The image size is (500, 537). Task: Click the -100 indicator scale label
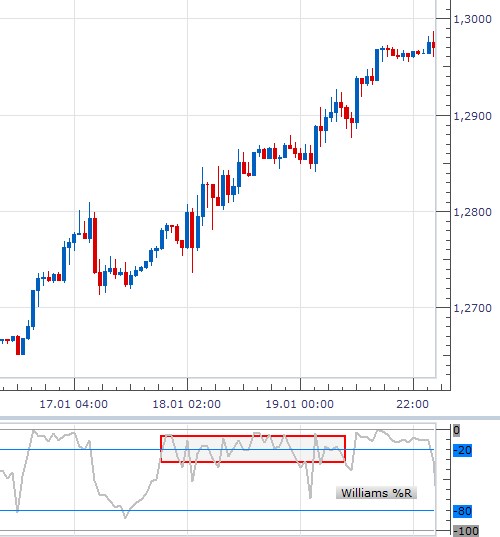(x=466, y=531)
